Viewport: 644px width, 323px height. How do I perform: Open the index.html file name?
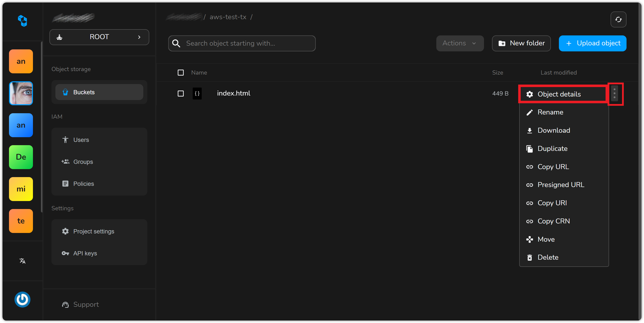point(233,93)
